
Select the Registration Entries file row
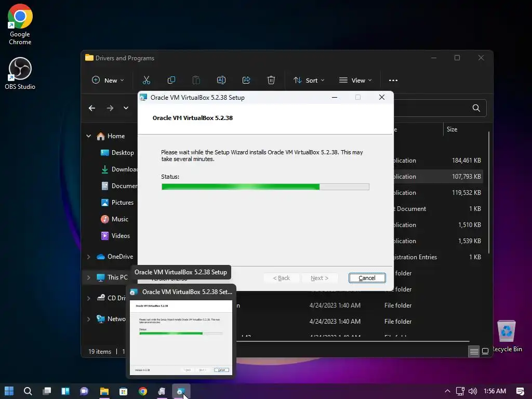click(437, 257)
